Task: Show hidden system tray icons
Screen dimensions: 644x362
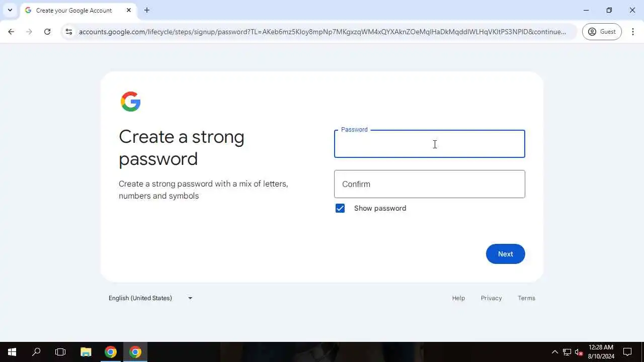Action: [x=555, y=352]
